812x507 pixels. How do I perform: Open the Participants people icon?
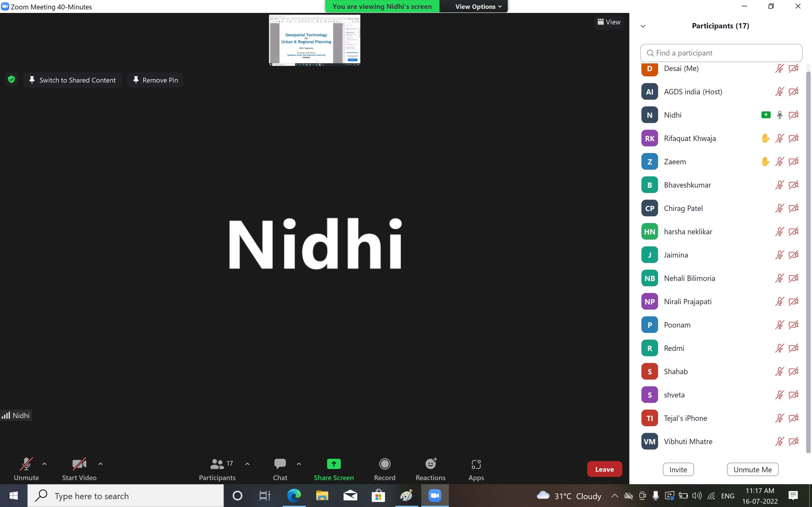[x=217, y=464]
